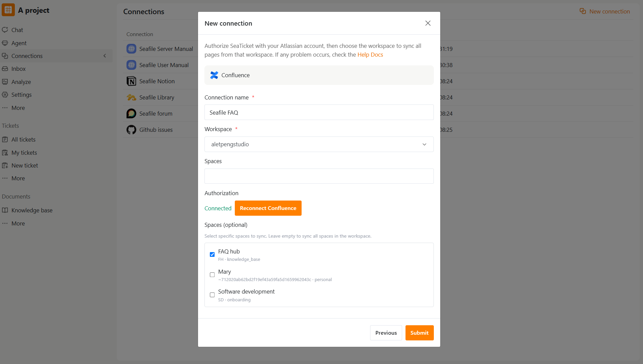Click the Github issues octocat icon
This screenshot has height=364, width=643.
click(131, 130)
